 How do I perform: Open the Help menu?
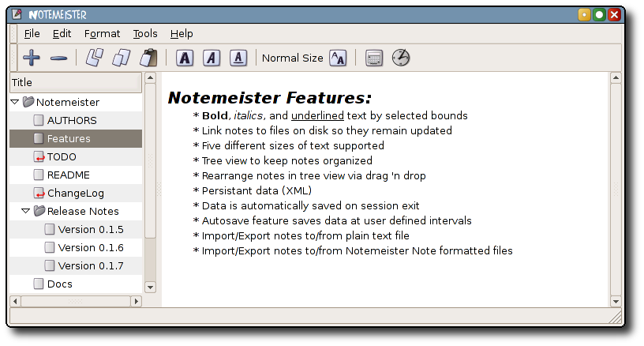tap(182, 34)
